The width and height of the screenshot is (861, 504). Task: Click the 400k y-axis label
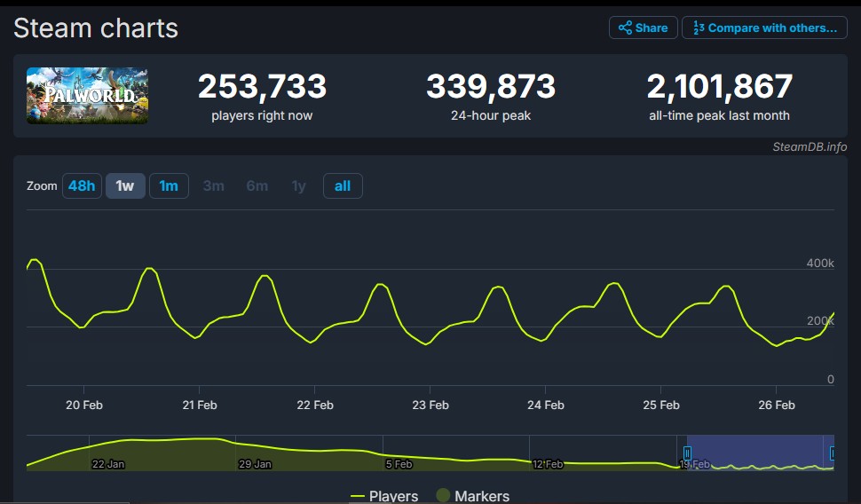[820, 263]
